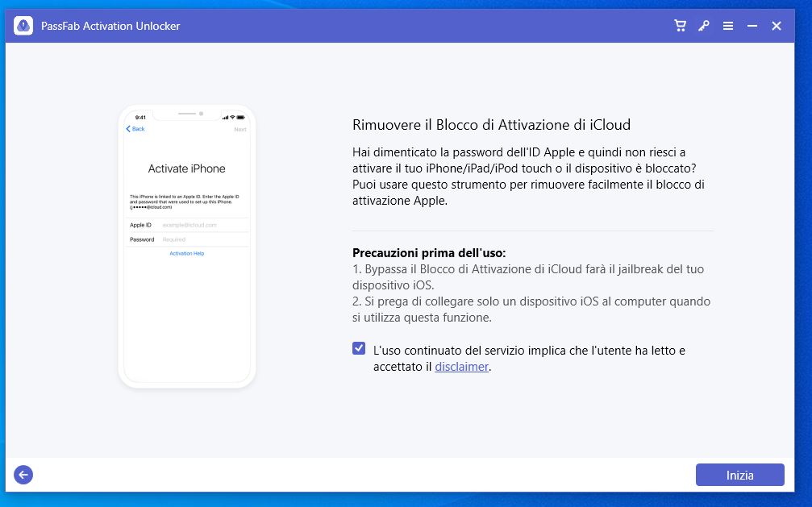
Task: Click precaution '1. Bypassa il Blocco' text
Action: click(528, 277)
